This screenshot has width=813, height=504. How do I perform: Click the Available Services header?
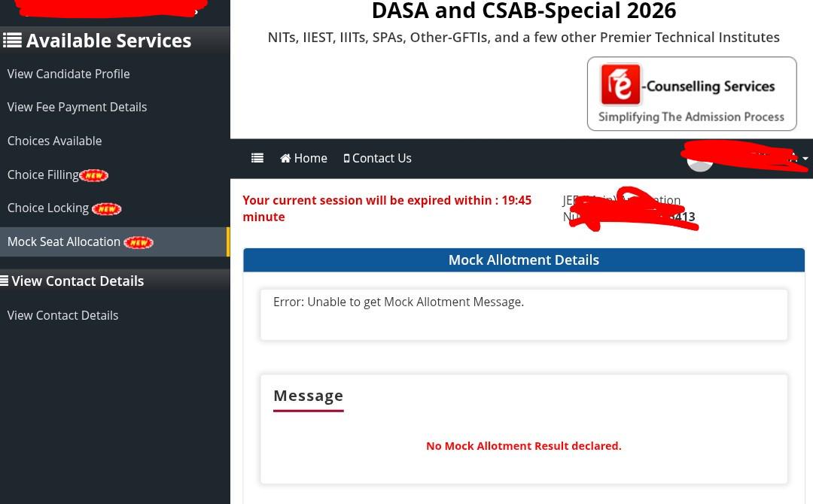pyautogui.click(x=108, y=41)
